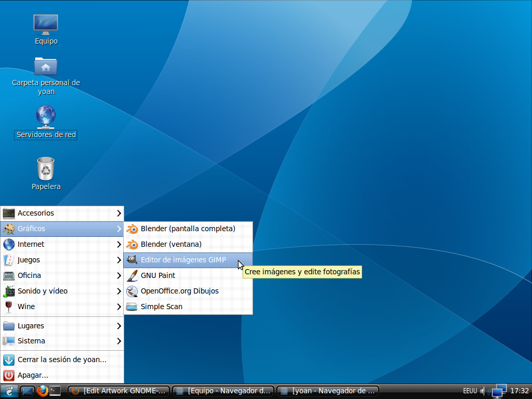Viewport: 532px width, 399px height.
Task: Open the Oficina submenu
Action: click(62, 275)
